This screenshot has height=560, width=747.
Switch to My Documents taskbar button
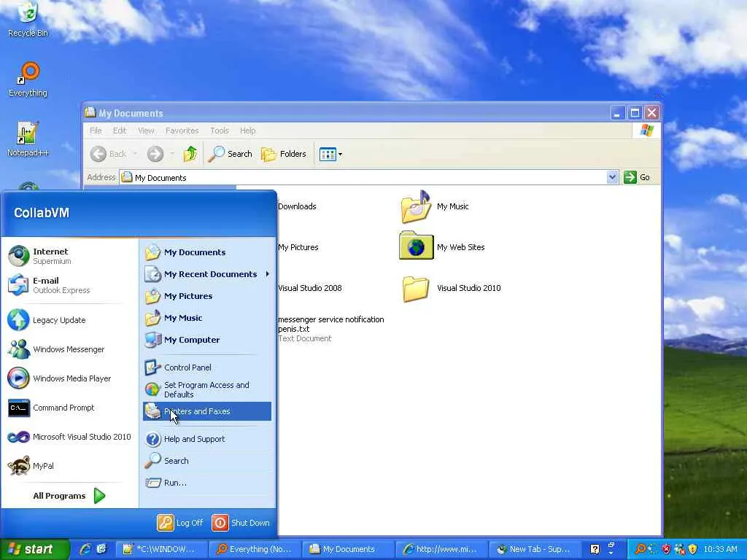coord(347,550)
